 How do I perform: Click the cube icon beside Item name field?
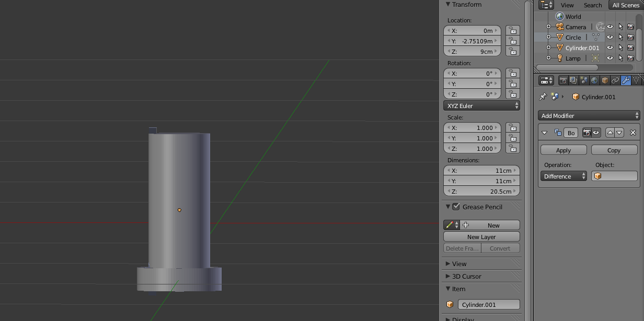point(450,304)
